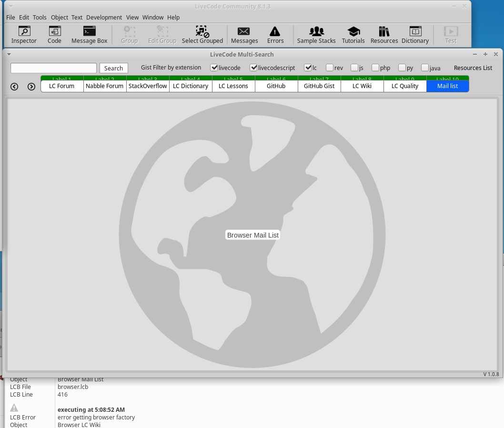Switch to the GitHub Gist tab
Image resolution: width=504 pixels, height=428 pixels.
pyautogui.click(x=319, y=86)
